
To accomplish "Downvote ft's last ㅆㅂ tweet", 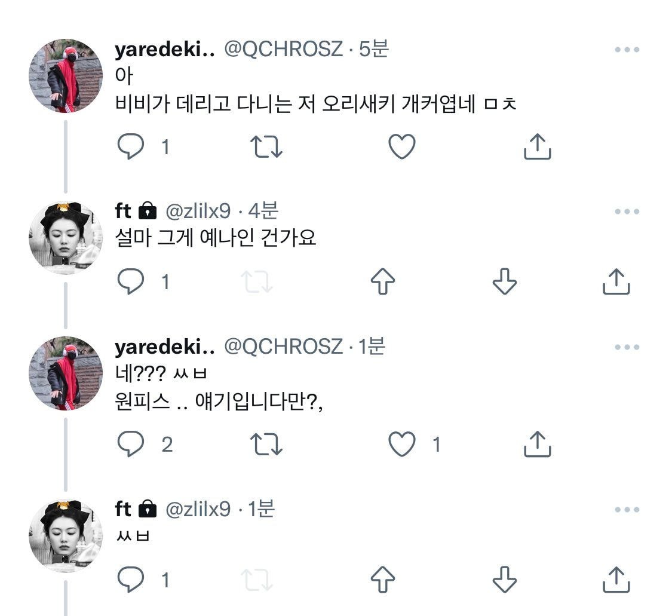I will [x=504, y=579].
